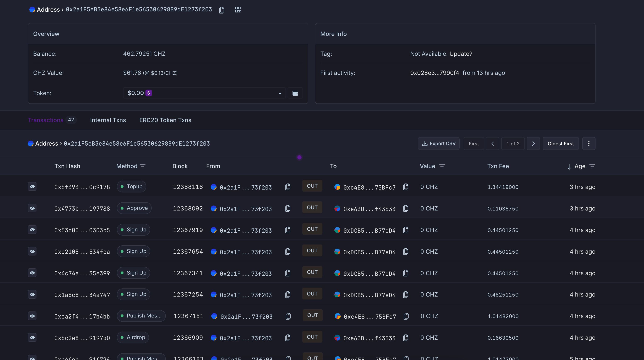Preview transaction 0x4c74a...35e399 with eye icon

pos(32,273)
